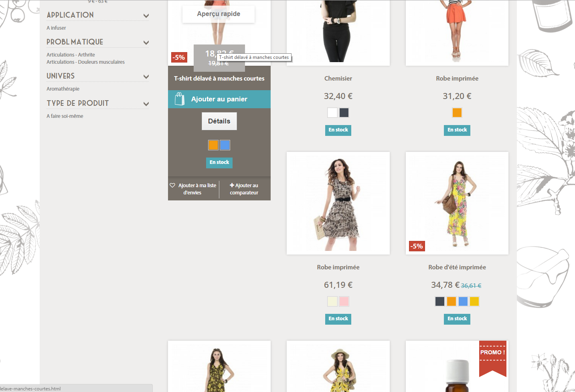
Task: Open Robe d'été imprimée product title
Action: [x=457, y=267]
